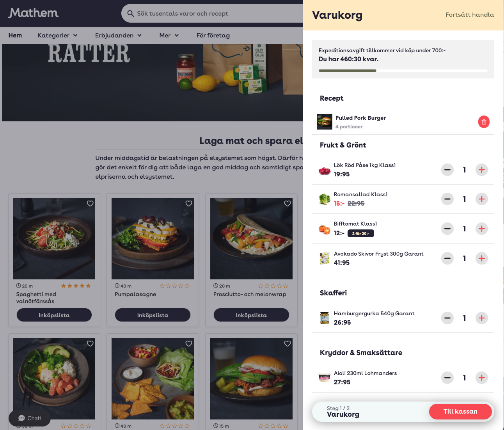504x430 pixels.
Task: Click the search magnifier icon
Action: [x=131, y=14]
